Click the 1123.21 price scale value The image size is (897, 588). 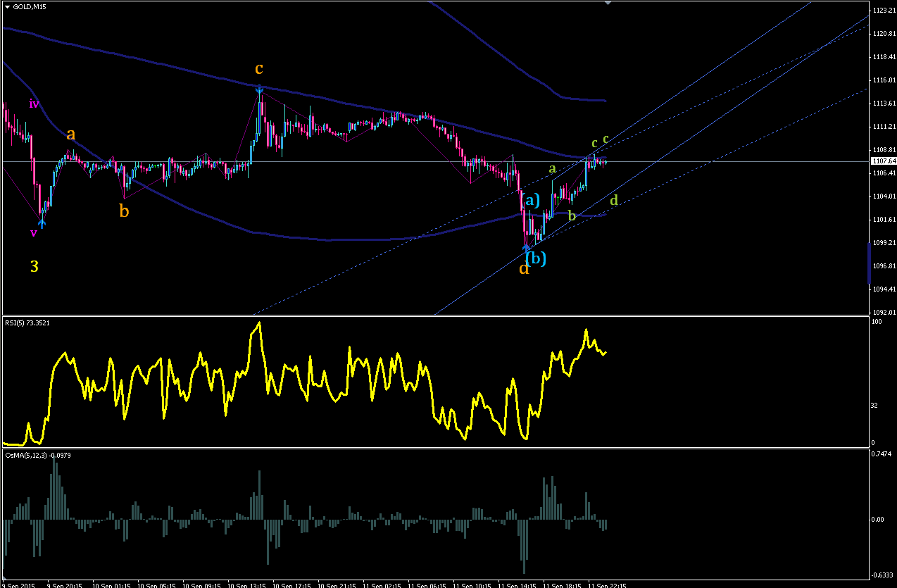tap(884, 11)
